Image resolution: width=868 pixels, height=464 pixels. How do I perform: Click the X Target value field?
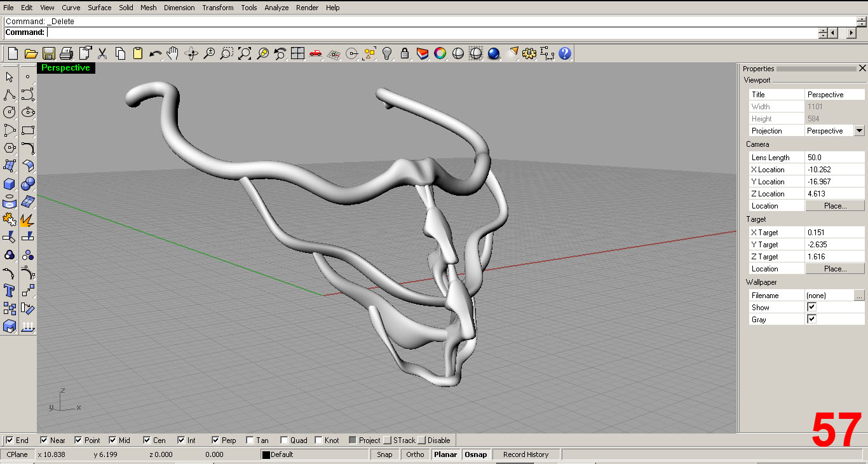tap(835, 232)
